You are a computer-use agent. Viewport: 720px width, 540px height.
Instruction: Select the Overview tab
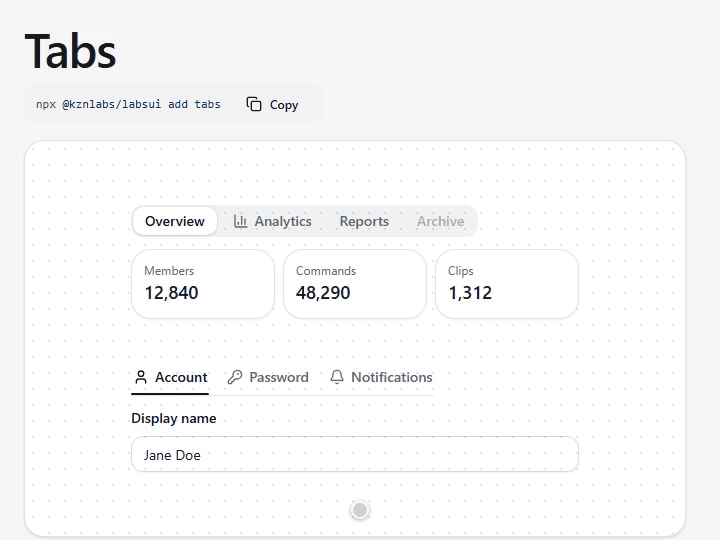pos(174,221)
